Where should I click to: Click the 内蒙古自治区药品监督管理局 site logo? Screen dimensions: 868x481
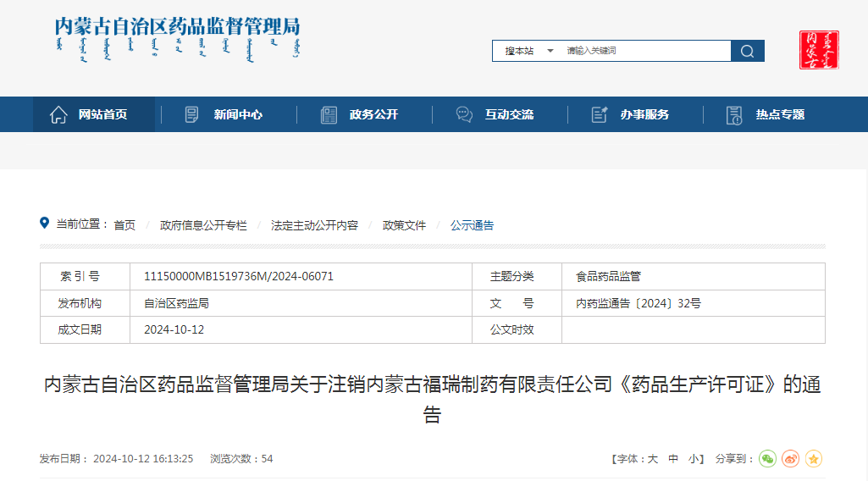point(177,39)
